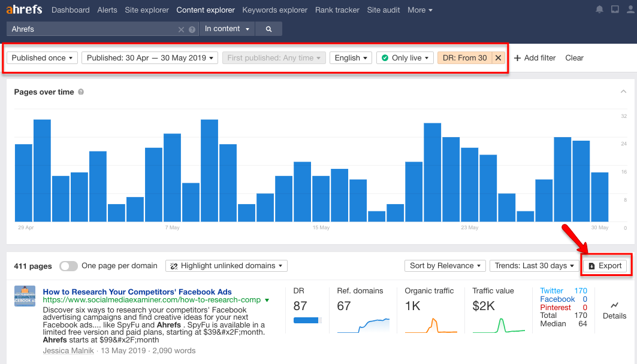The height and width of the screenshot is (364, 637).
Task: Open Alerts section
Action: tap(107, 10)
